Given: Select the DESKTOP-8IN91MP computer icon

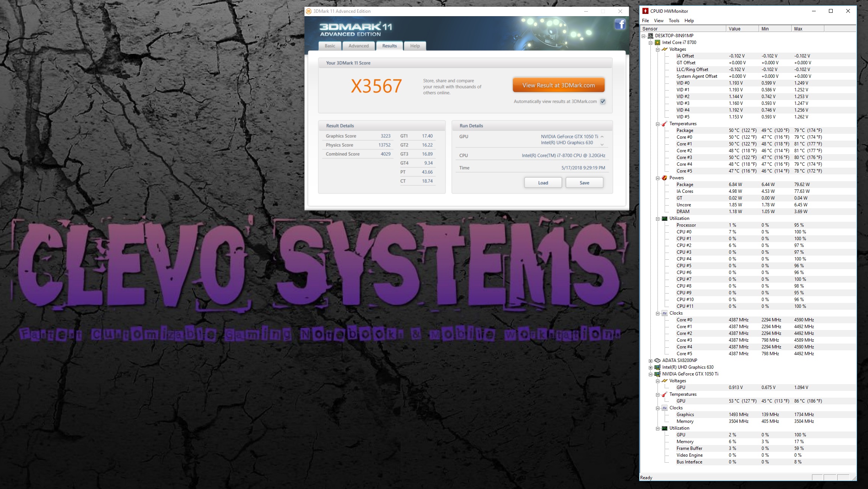Looking at the screenshot, I should [x=650, y=36].
